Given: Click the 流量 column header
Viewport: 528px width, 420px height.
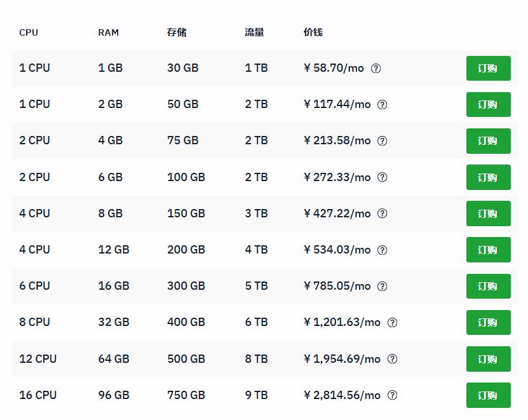Looking at the screenshot, I should click(x=254, y=32).
